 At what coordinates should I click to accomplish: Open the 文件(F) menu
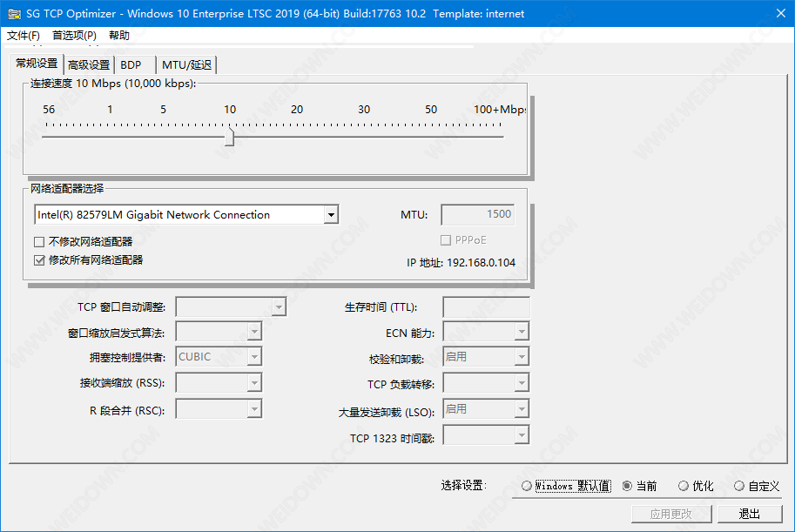click(x=24, y=36)
